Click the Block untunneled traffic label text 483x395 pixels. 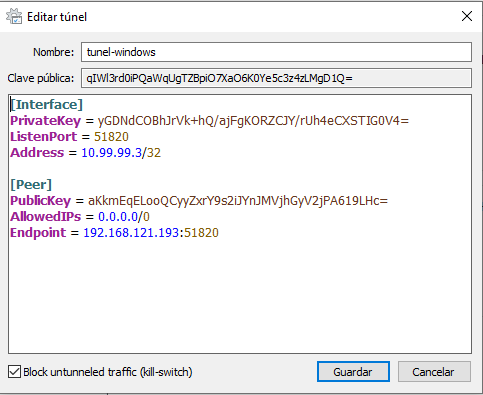click(108, 372)
